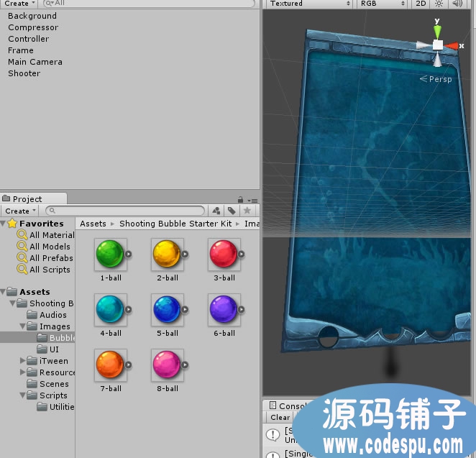Select Main Camera in the Hierarchy
The height and width of the screenshot is (458, 476).
click(35, 62)
